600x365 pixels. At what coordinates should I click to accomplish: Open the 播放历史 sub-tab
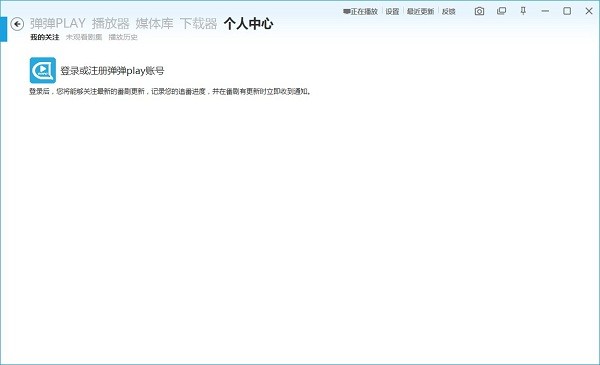123,37
